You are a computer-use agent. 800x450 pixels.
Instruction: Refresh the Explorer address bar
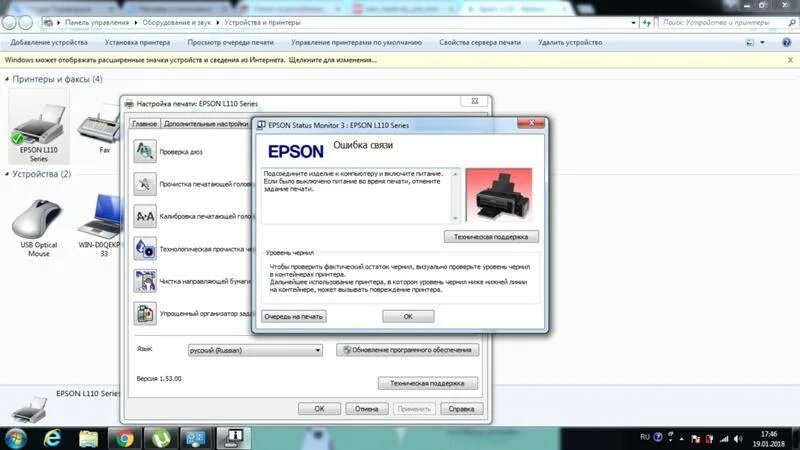[647, 22]
